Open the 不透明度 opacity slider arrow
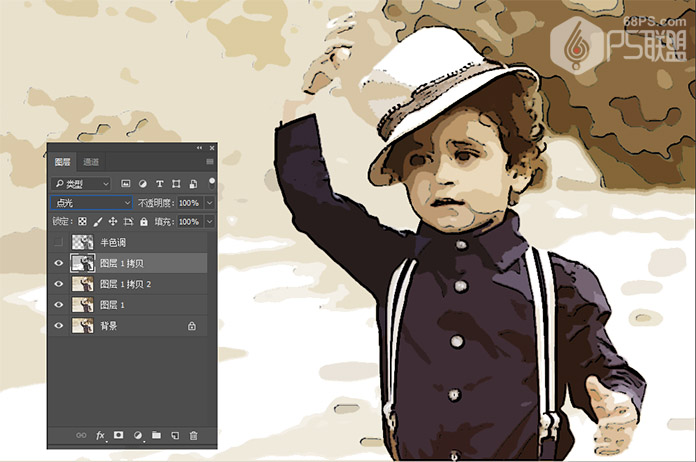The width and height of the screenshot is (696, 462). (x=210, y=203)
